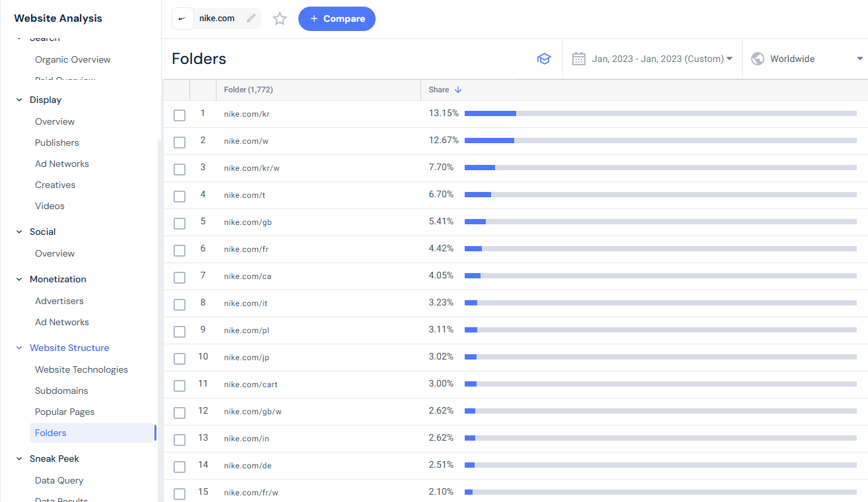Click the edit pencil icon beside nike.com
This screenshot has width=868, height=502.
(x=251, y=18)
